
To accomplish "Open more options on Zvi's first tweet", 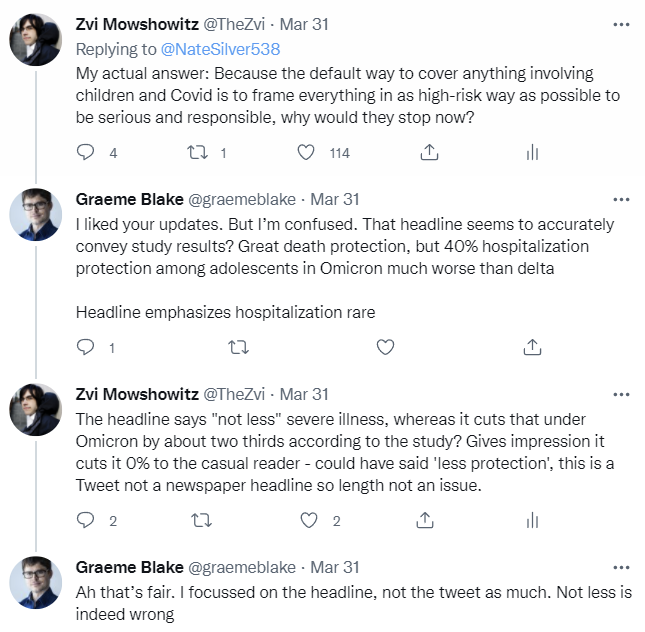I will pos(621,24).
